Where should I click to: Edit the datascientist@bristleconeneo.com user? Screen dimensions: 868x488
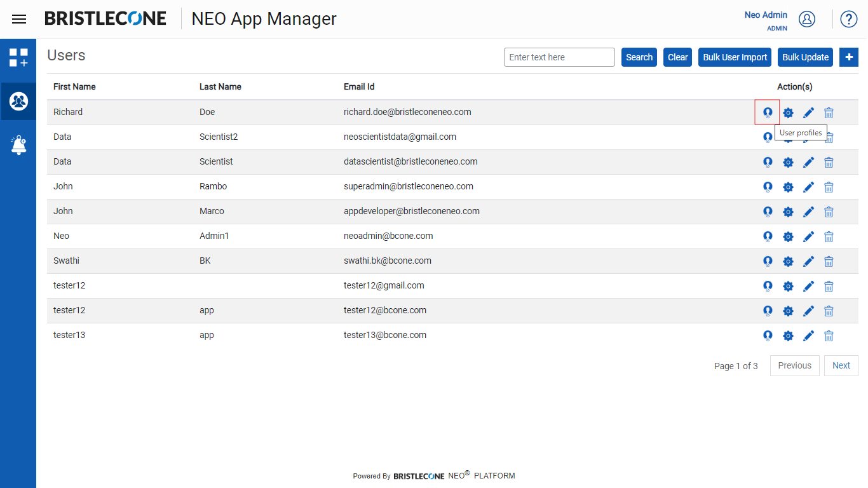pyautogui.click(x=808, y=162)
